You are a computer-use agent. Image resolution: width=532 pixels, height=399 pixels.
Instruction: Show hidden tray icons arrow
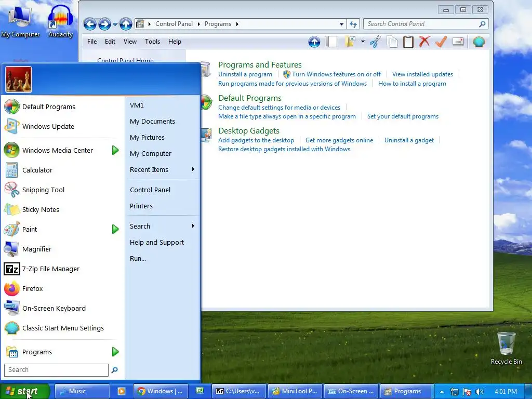click(442, 392)
